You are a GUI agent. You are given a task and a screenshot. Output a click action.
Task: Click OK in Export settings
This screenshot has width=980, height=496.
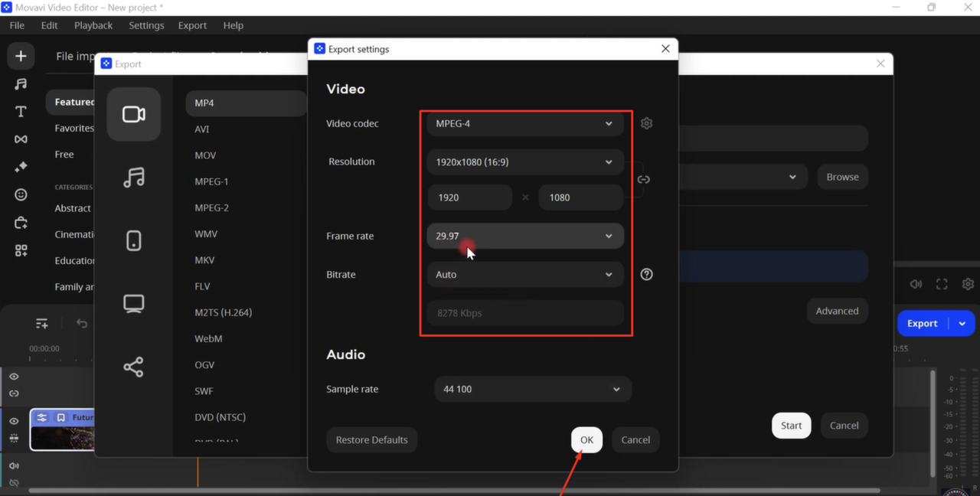pyautogui.click(x=586, y=439)
